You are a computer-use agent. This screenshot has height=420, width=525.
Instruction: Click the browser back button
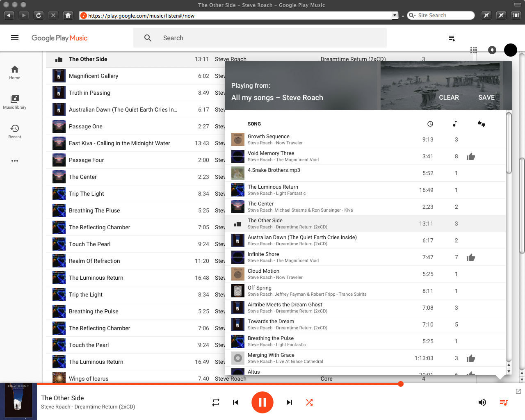click(9, 15)
